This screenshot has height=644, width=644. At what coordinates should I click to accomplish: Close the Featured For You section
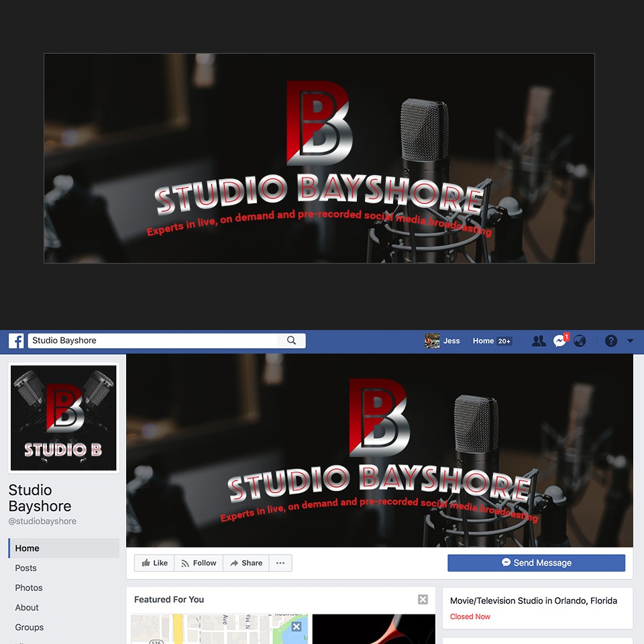(x=423, y=599)
